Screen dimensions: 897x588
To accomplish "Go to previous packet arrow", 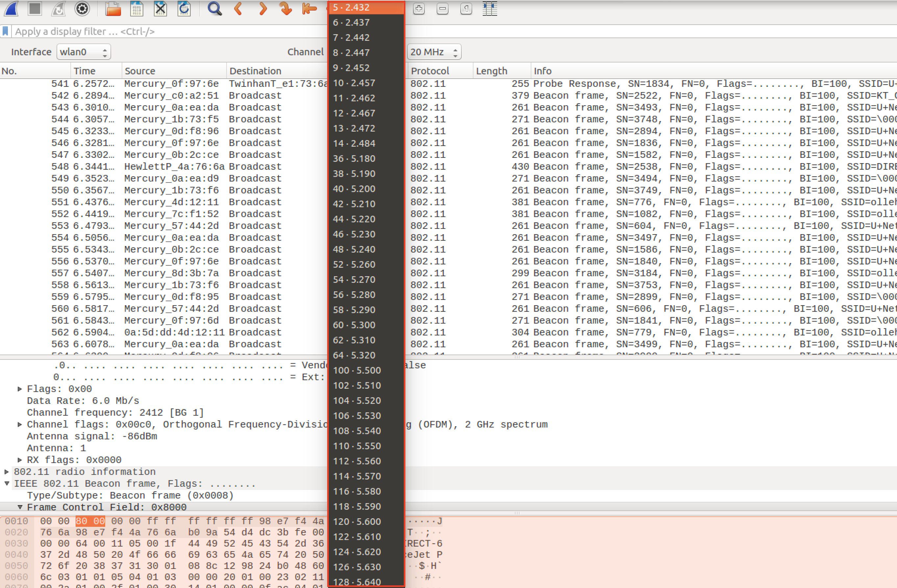I will pyautogui.click(x=238, y=8).
